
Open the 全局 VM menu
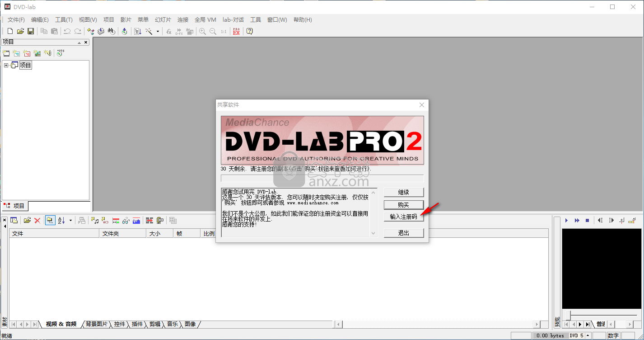[x=205, y=19]
